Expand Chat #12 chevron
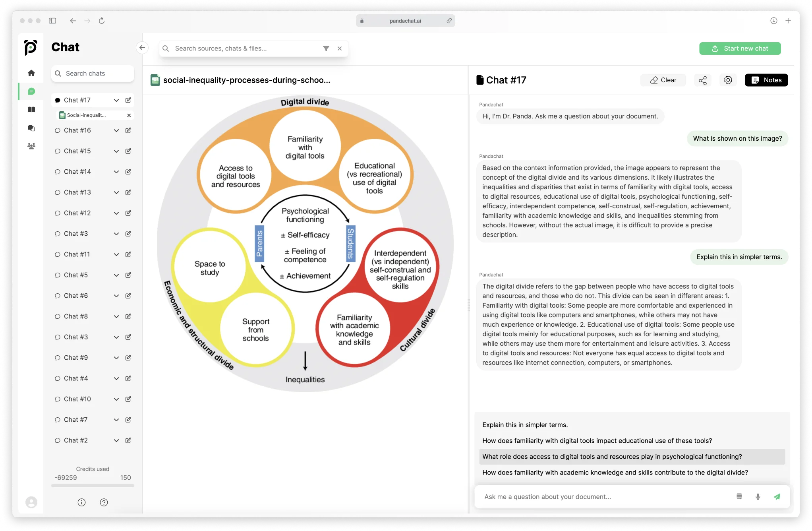This screenshot has height=531, width=812. pyautogui.click(x=116, y=213)
